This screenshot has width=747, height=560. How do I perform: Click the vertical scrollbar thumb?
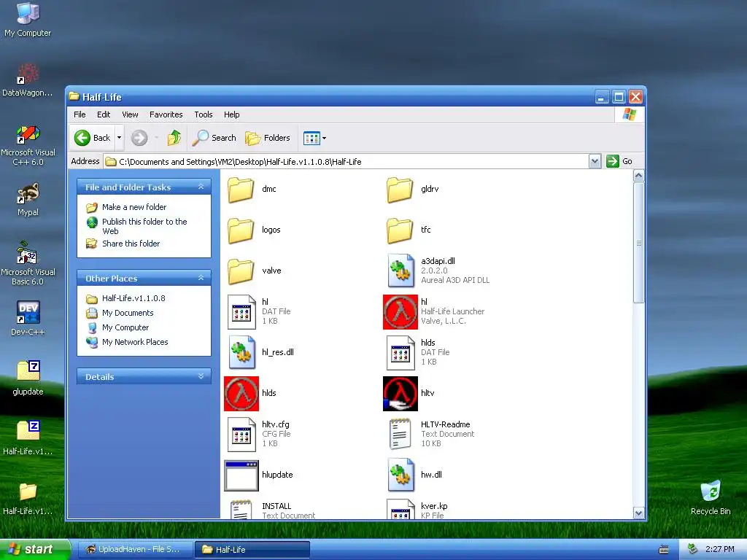click(638, 243)
